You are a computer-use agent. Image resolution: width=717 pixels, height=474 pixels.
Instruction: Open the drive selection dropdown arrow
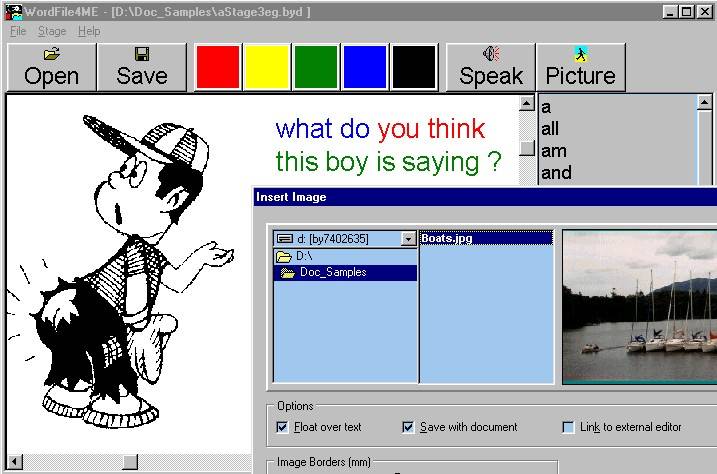pos(408,239)
